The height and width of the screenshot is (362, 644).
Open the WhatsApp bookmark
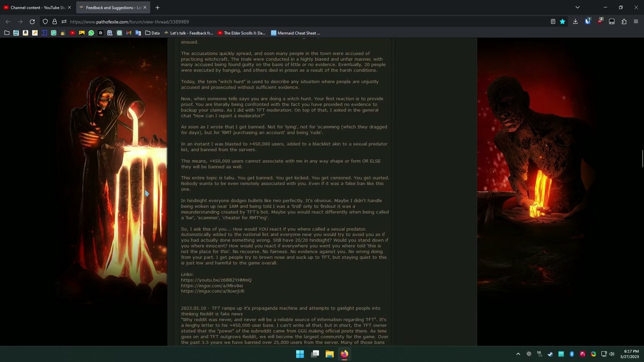pyautogui.click(x=91, y=33)
